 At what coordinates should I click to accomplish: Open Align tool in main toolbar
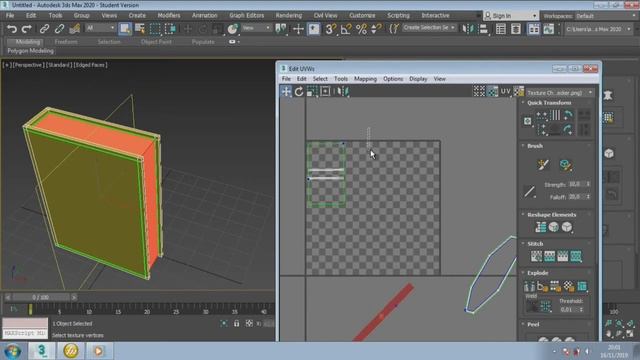click(483, 29)
